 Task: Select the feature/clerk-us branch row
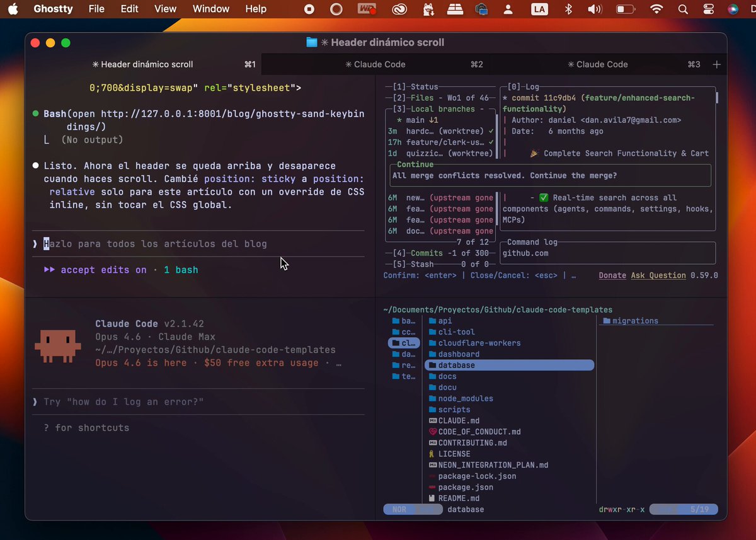pyautogui.click(x=441, y=142)
